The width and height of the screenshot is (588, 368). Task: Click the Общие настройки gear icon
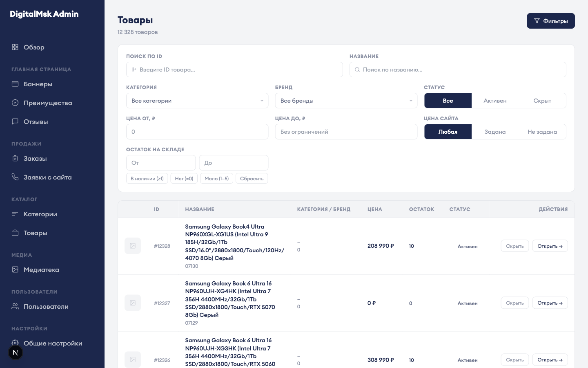[15, 342]
